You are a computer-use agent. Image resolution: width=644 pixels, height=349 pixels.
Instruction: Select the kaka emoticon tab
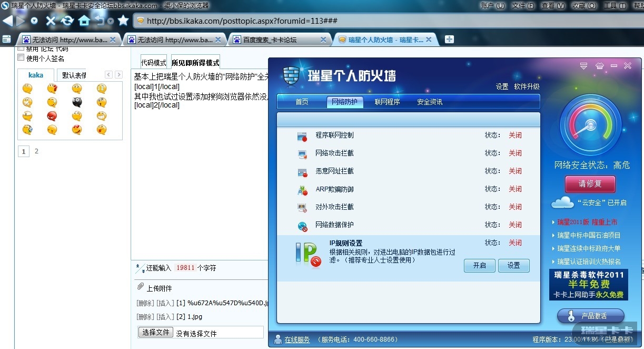coord(36,75)
